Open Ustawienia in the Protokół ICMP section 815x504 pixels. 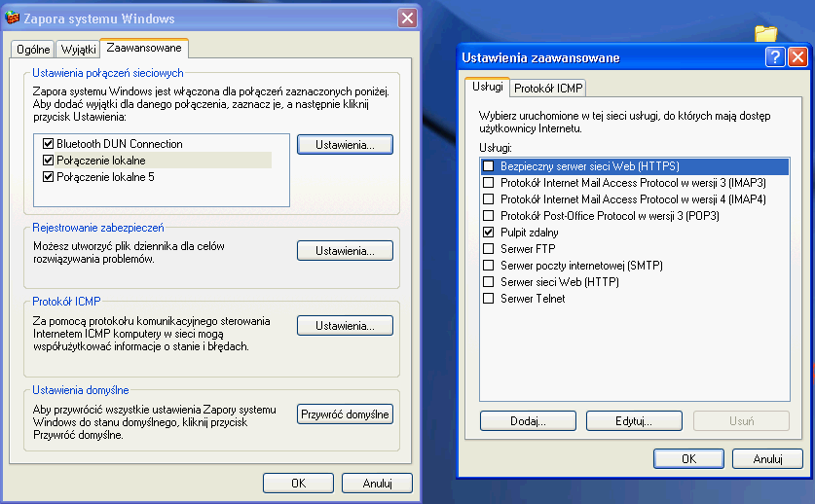(345, 326)
